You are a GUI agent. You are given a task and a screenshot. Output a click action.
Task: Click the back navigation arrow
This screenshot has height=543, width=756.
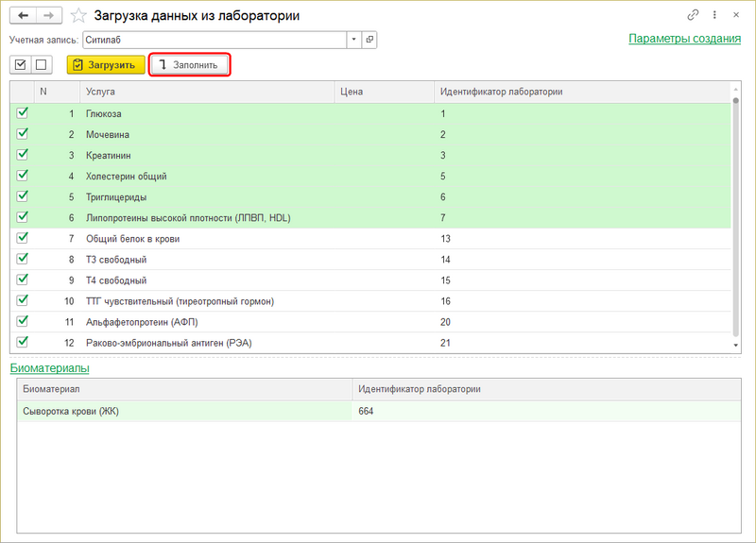tap(24, 15)
